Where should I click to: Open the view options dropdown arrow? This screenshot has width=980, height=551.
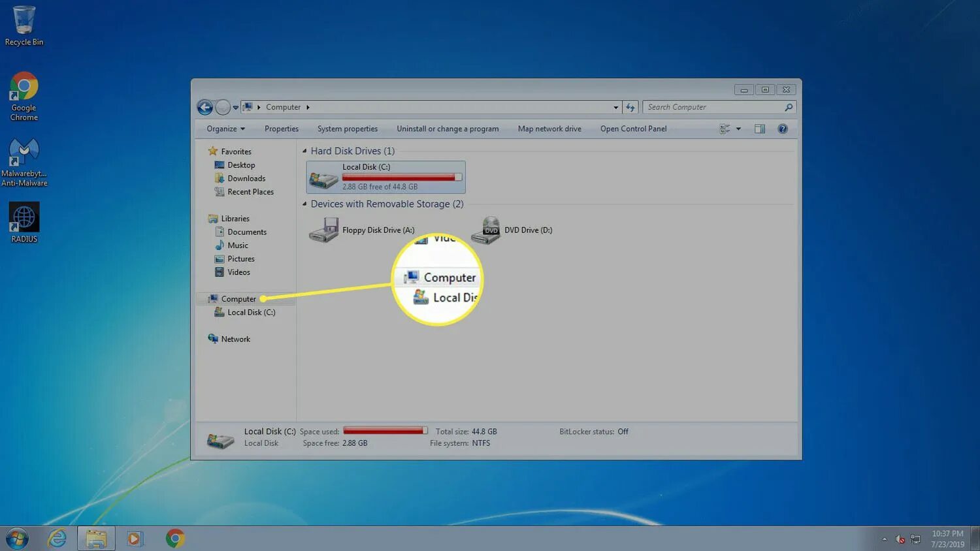(738, 129)
